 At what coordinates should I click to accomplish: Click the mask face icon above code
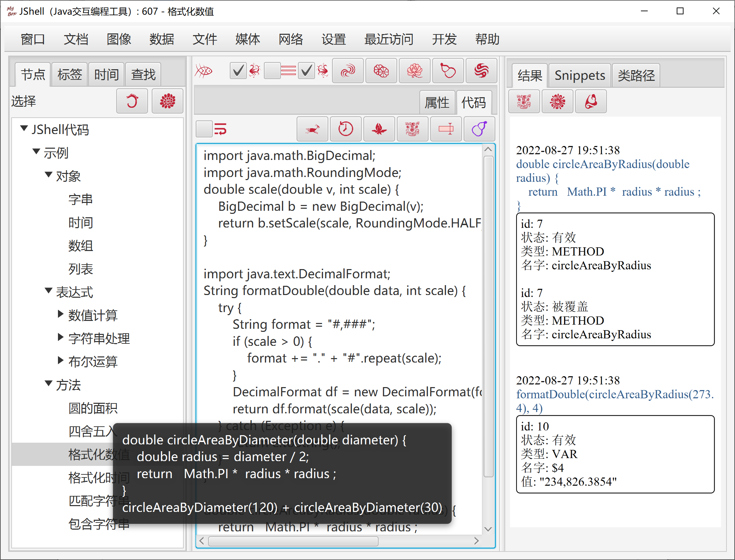pyautogui.click(x=412, y=129)
